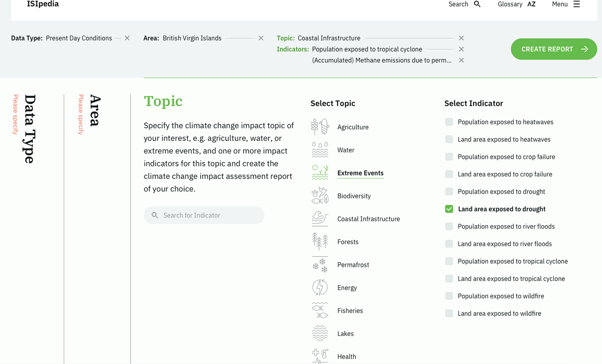
Task: Click the Fisheries fish icon
Action: (320, 310)
